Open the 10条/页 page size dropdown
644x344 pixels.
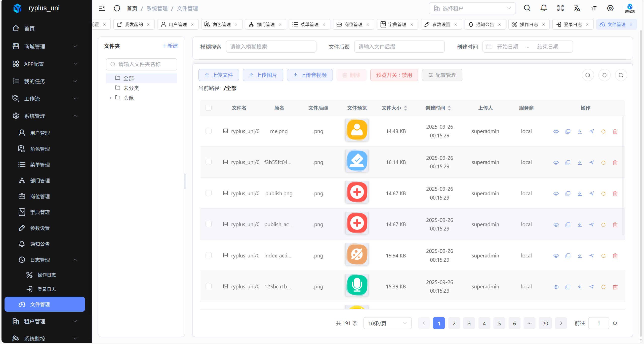[387, 323]
